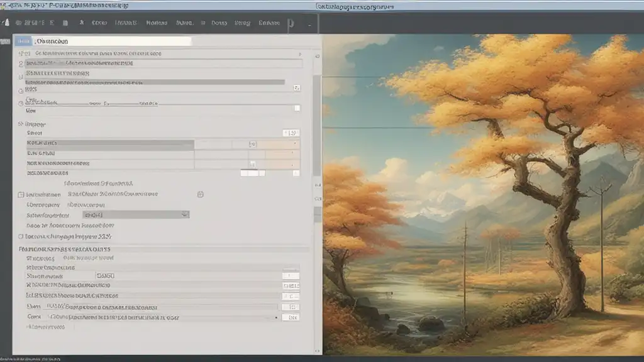Open the first text menu in the top toolbar

coord(99,23)
